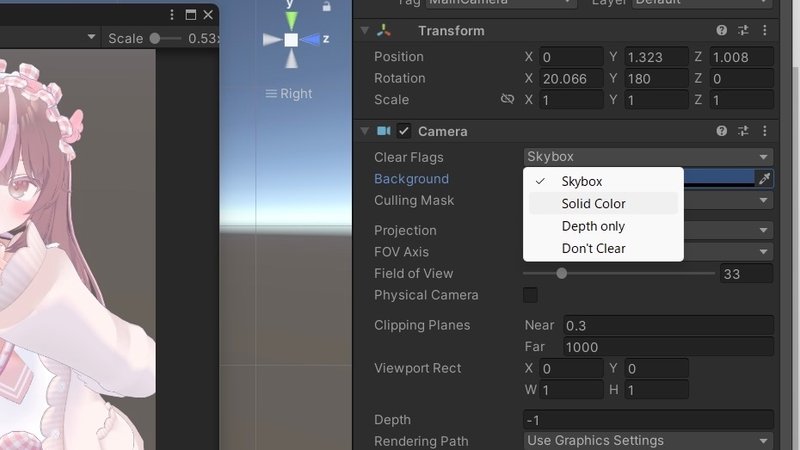Choose Depth only clear flag
This screenshot has width=800, height=450.
603,226
